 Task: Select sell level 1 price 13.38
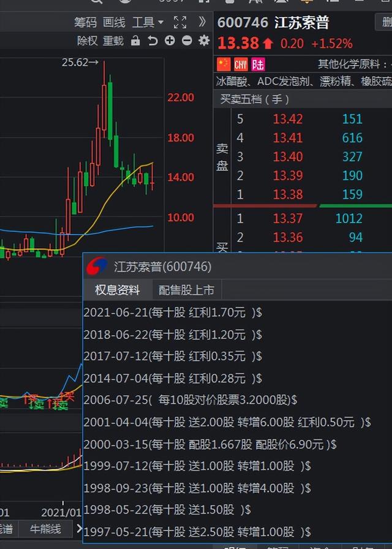tap(288, 195)
